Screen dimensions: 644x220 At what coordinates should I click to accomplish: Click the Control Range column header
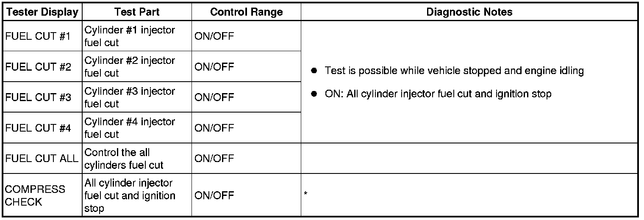tap(246, 12)
